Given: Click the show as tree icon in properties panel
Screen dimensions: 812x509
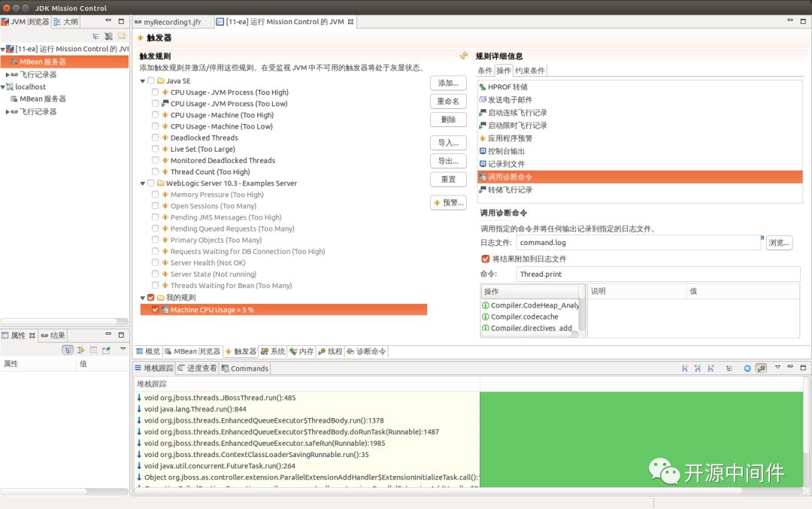Looking at the screenshot, I should (x=68, y=350).
